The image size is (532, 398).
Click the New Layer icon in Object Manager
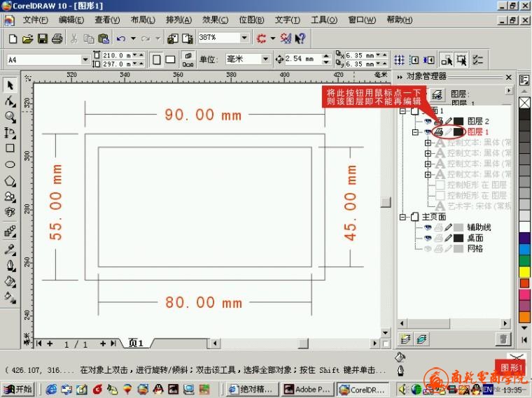tap(406, 339)
